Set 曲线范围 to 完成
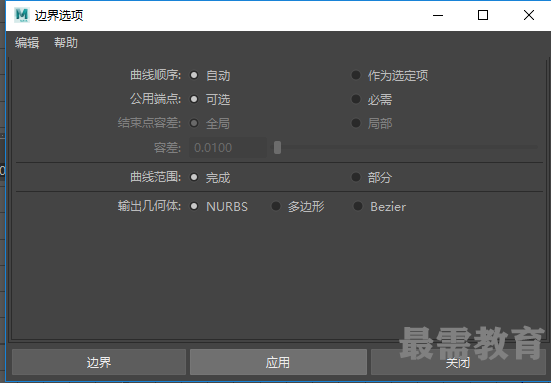The height and width of the screenshot is (383, 551). pos(194,177)
